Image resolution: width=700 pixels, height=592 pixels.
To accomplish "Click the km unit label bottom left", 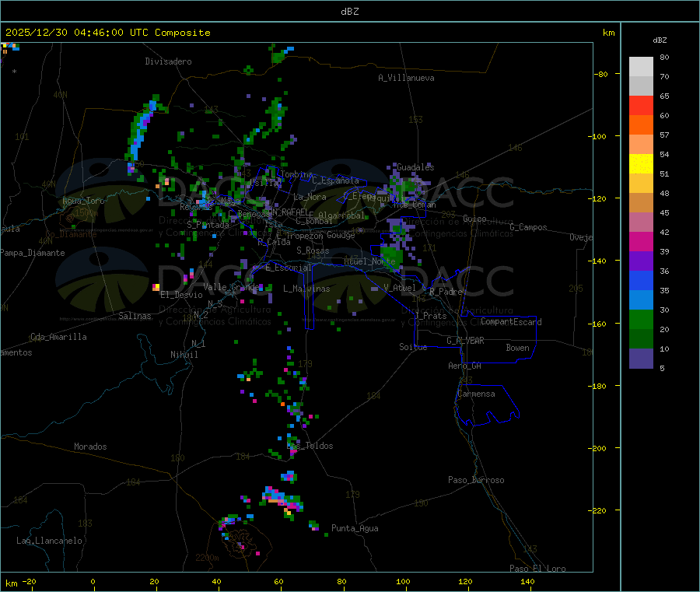I will (x=11, y=583).
